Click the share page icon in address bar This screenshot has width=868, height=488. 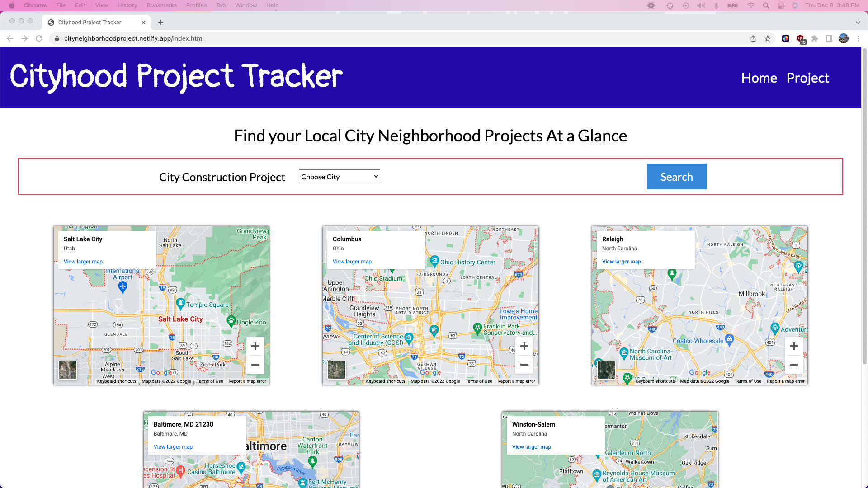[753, 38]
